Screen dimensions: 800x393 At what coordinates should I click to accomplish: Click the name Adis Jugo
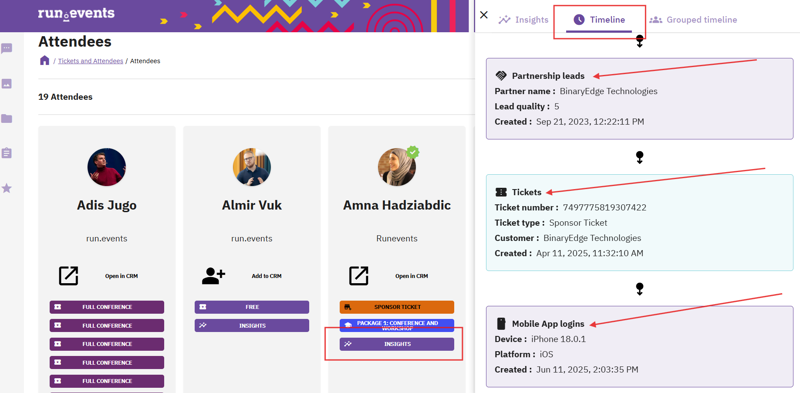(x=107, y=205)
